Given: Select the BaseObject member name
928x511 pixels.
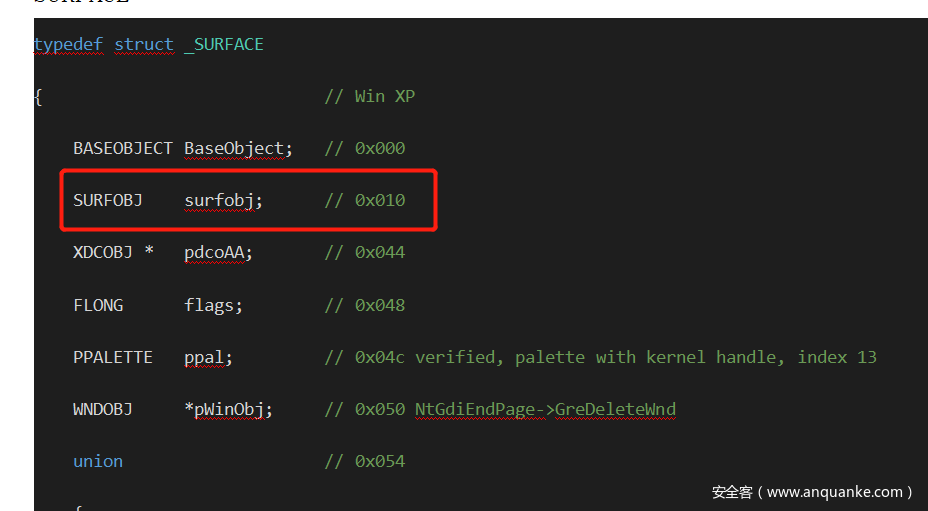Looking at the screenshot, I should pos(237,149).
